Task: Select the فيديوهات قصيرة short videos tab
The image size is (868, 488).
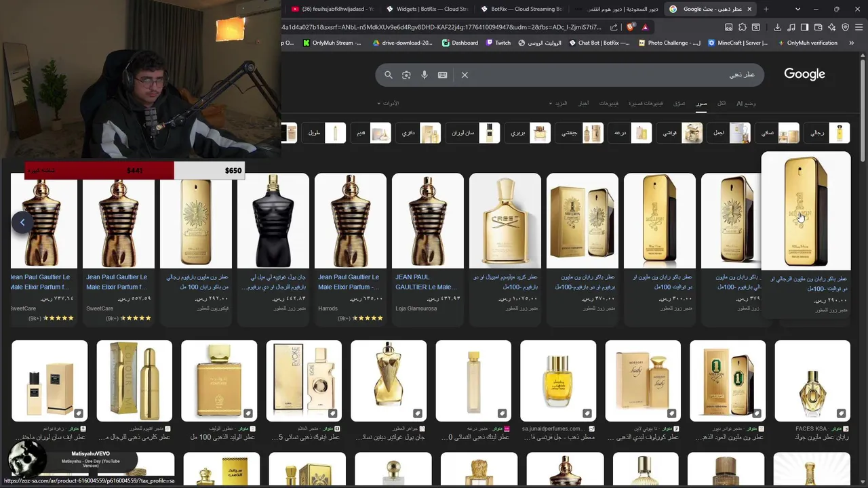Action: click(646, 104)
